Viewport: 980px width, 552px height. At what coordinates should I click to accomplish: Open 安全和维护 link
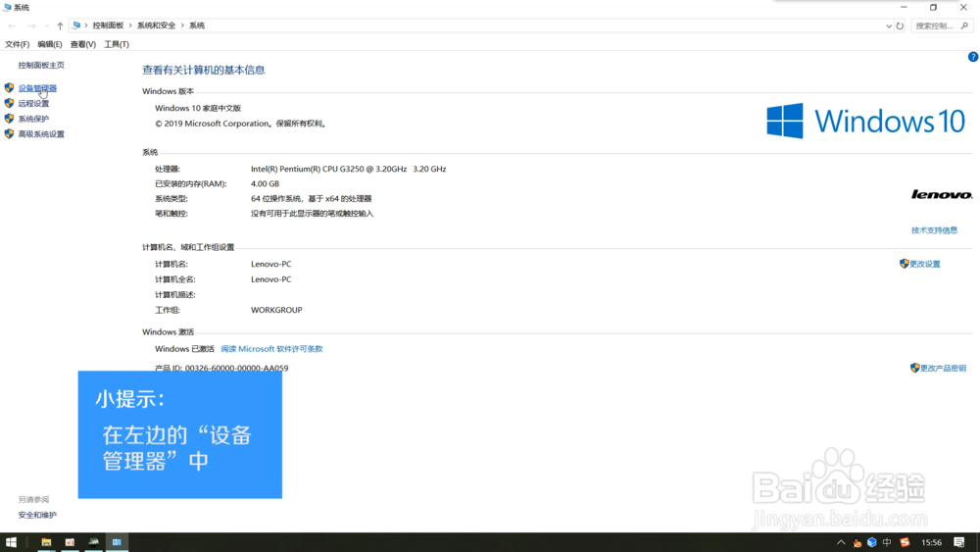37,515
